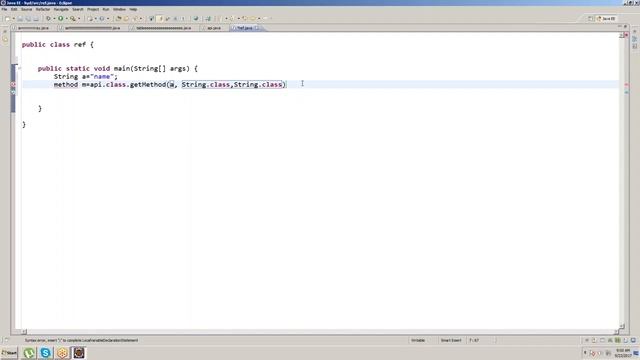Click the orange app icon on taskbar
This screenshot has height=360, width=640.
62,353
